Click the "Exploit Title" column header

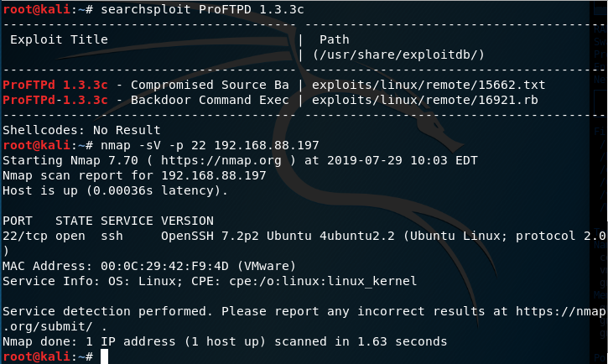click(x=59, y=39)
